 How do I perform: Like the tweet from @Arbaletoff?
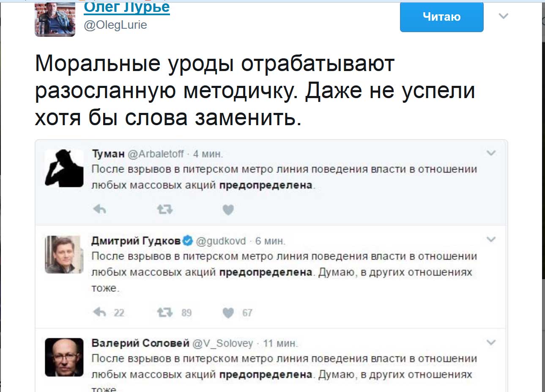(x=228, y=210)
